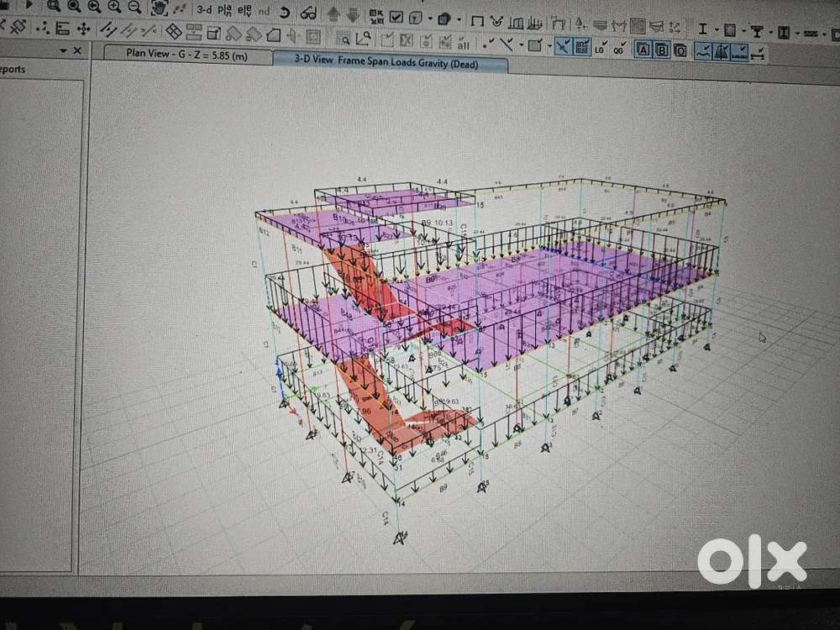This screenshot has height=630, width=840.
Task: Click the Zoom In icon
Action: pyautogui.click(x=114, y=8)
